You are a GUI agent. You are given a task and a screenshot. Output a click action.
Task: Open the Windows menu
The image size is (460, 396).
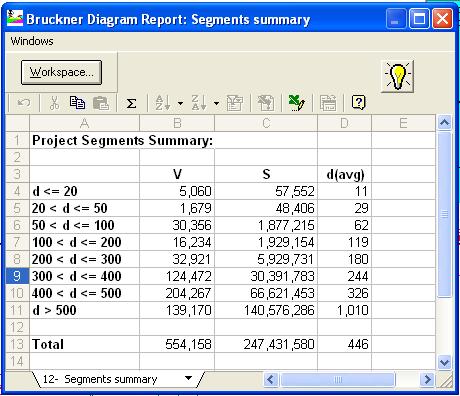(x=32, y=41)
